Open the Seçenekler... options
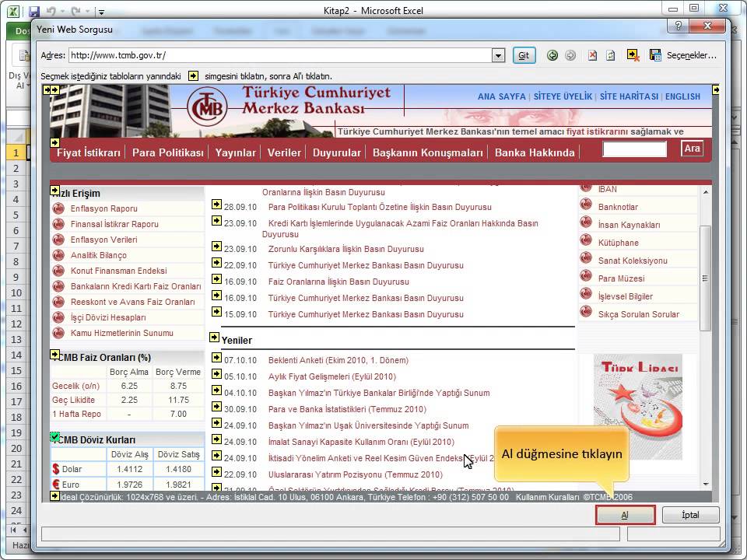This screenshot has height=560, width=747. pyautogui.click(x=691, y=55)
